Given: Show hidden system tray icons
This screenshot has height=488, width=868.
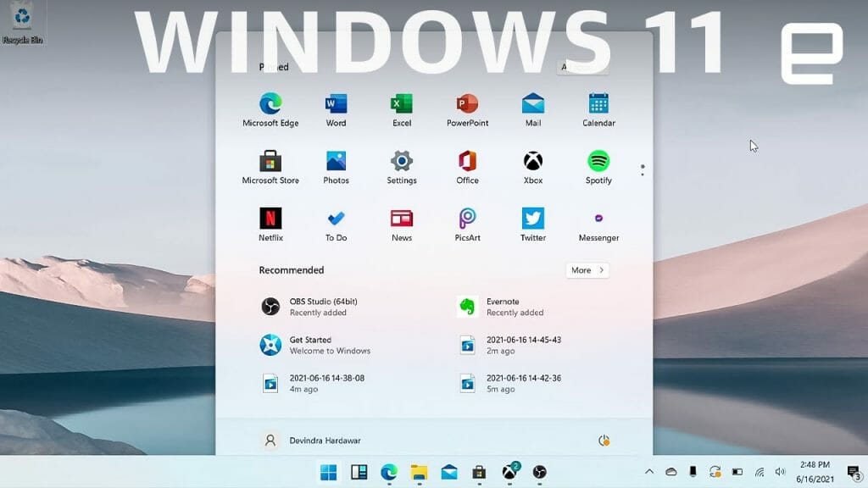Looking at the screenshot, I should click(648, 472).
